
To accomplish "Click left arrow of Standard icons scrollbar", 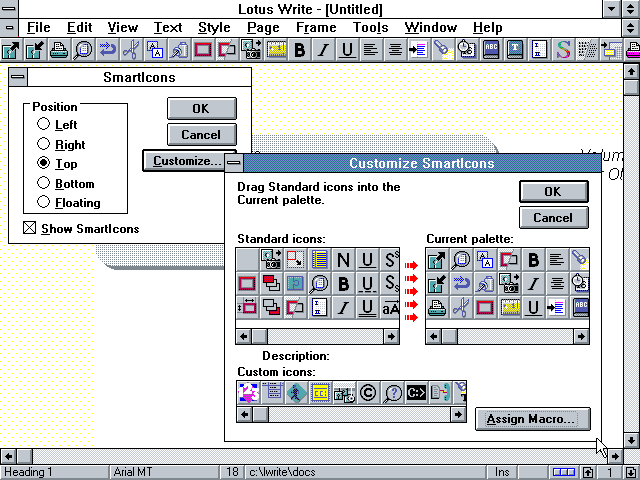I will tap(244, 336).
